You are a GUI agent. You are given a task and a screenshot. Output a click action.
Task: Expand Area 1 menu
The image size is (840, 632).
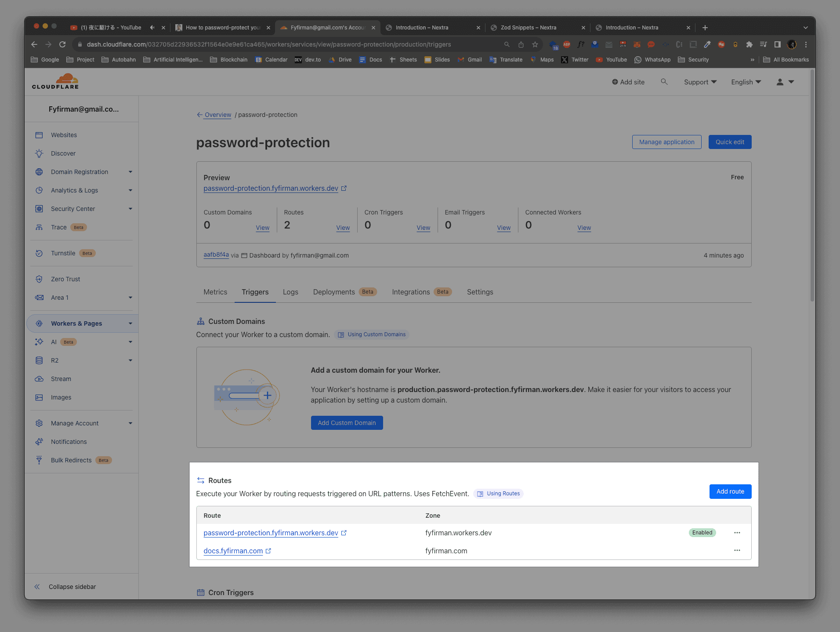click(130, 298)
